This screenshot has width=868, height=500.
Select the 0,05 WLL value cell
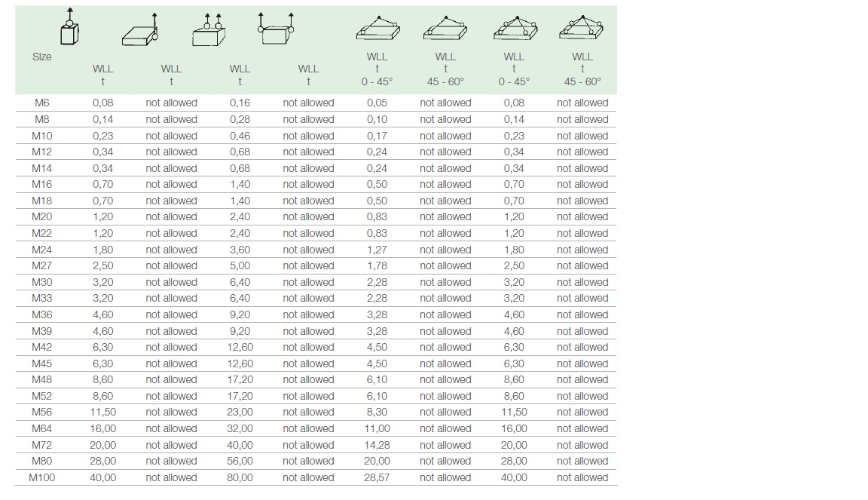[x=377, y=103]
